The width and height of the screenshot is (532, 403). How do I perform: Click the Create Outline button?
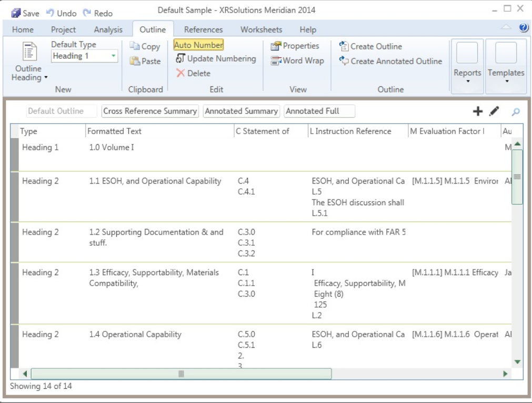point(372,46)
